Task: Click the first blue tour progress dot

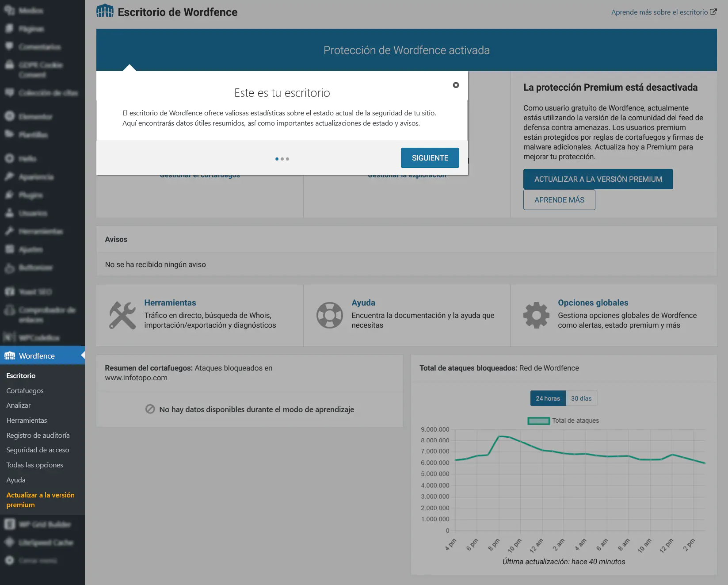Action: [x=277, y=159]
